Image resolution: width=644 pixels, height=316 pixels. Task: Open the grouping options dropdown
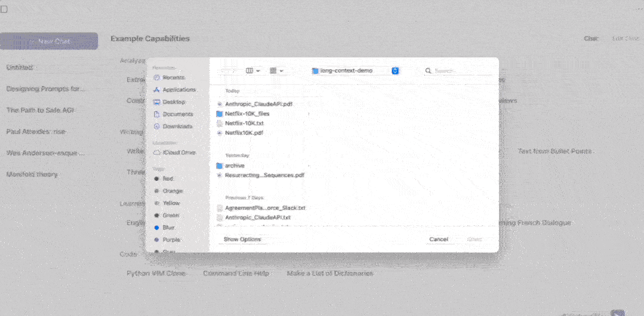click(276, 70)
